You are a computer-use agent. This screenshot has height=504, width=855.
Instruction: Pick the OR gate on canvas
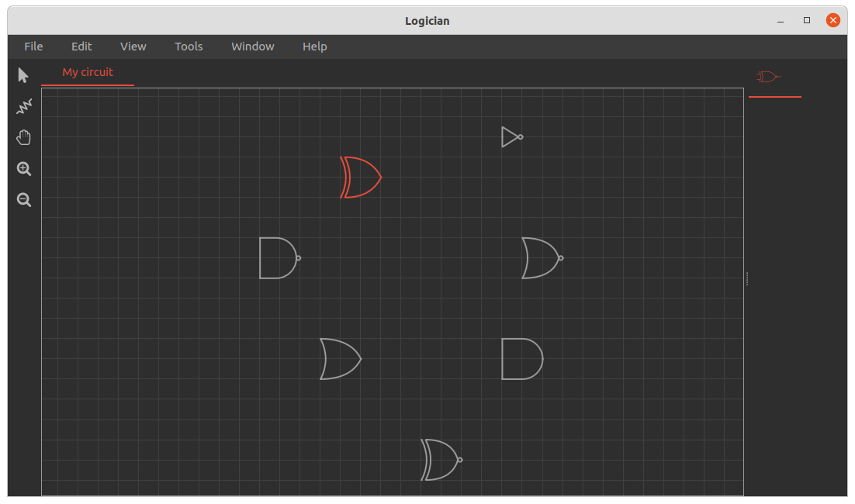click(340, 359)
